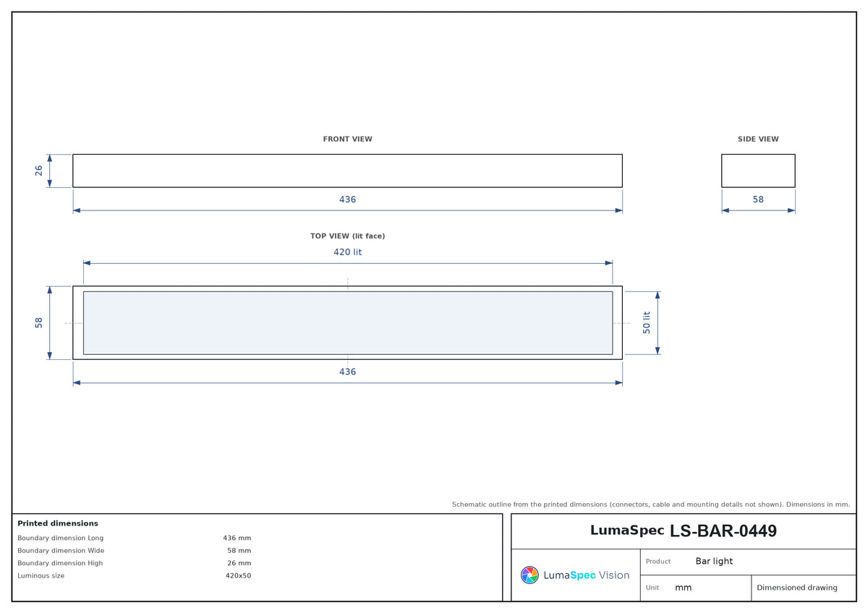Select the Luminous size row label
Screen dimensions: 868x613
[x=41, y=575]
